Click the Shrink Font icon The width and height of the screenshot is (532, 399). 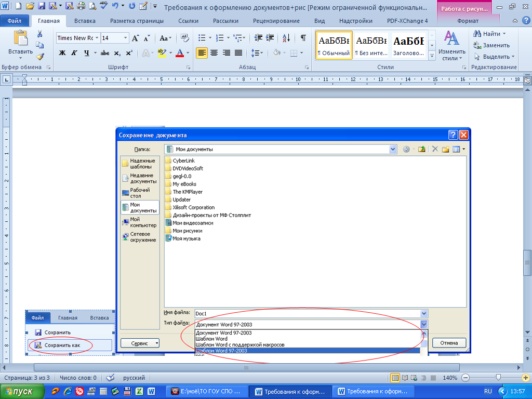click(x=147, y=38)
